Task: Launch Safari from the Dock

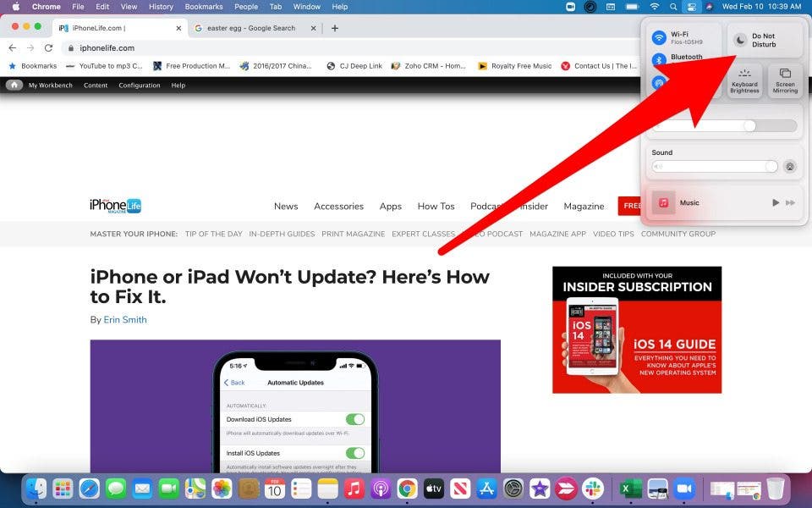Action: tap(89, 489)
